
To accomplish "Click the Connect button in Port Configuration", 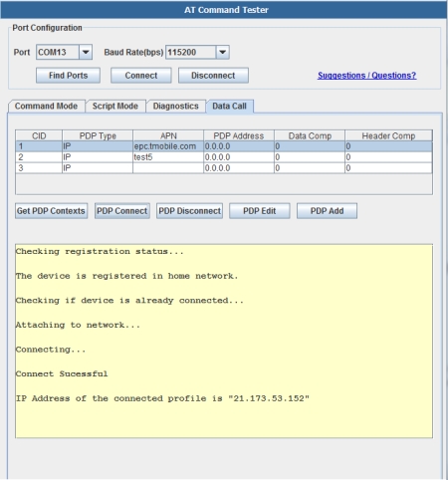I will coord(141,76).
